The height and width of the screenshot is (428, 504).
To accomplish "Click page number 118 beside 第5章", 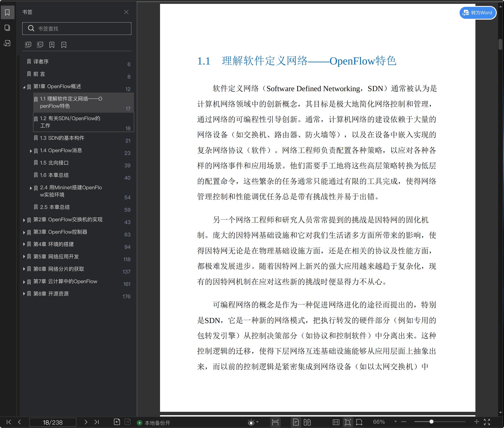I will (x=127, y=259).
